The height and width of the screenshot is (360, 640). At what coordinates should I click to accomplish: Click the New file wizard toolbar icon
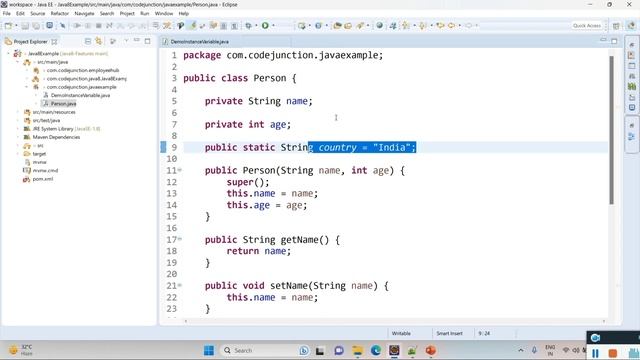click(8, 26)
